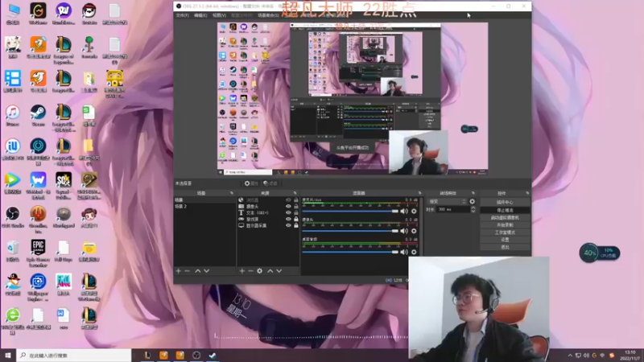Click the 麦克风/Aux volume slider
Screen dimensions: 644x362
coord(350,212)
